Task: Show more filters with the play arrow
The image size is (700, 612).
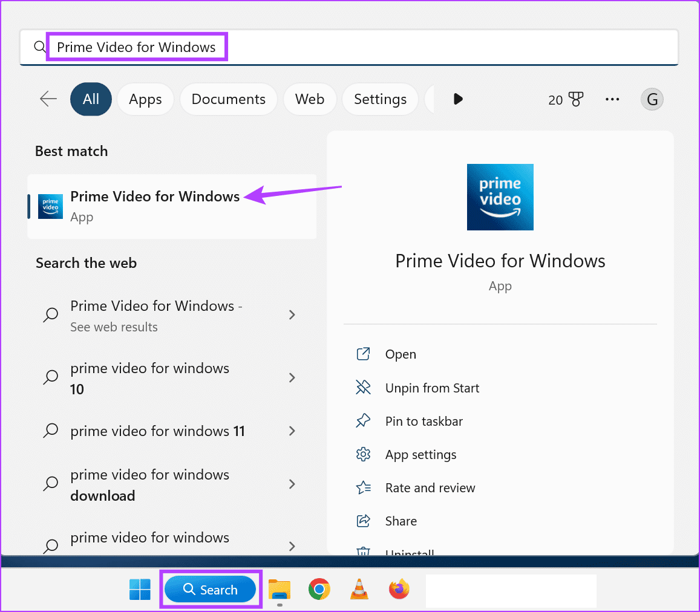Action: point(457,99)
